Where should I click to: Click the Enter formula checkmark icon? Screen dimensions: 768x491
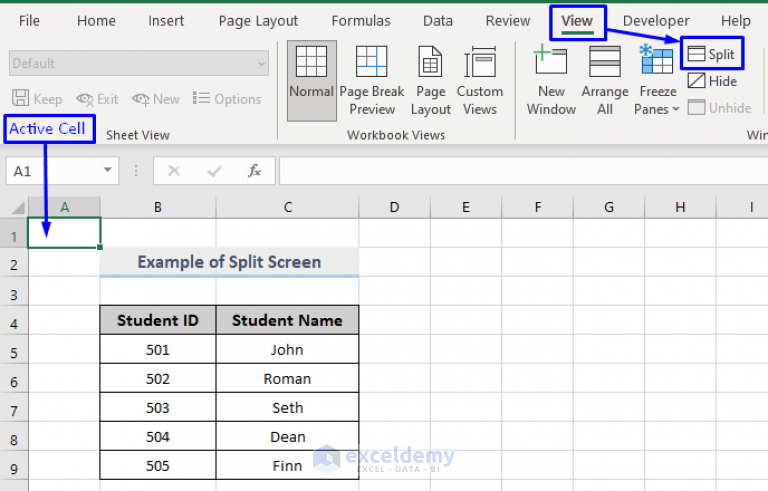(x=214, y=171)
